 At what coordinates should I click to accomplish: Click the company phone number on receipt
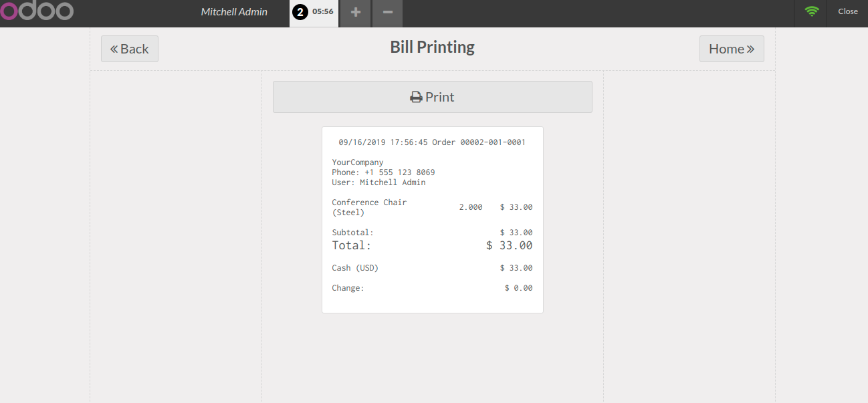point(383,172)
